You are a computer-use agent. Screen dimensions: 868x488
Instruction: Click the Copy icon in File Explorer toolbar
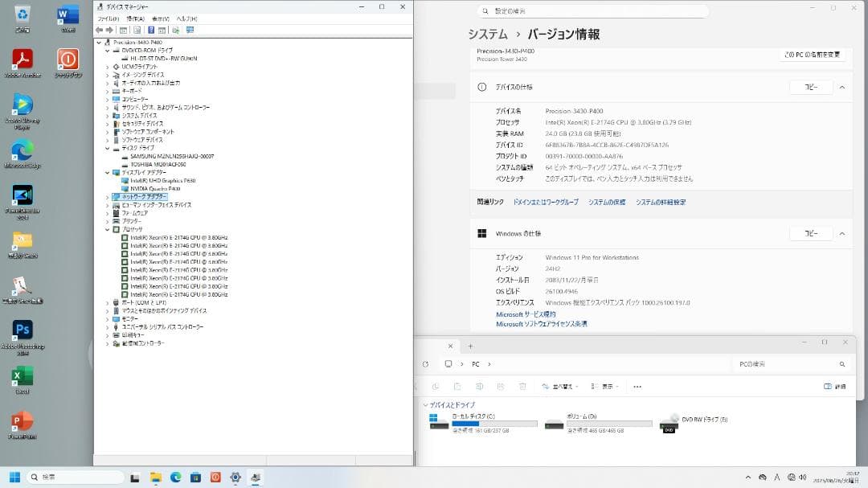pyautogui.click(x=458, y=386)
